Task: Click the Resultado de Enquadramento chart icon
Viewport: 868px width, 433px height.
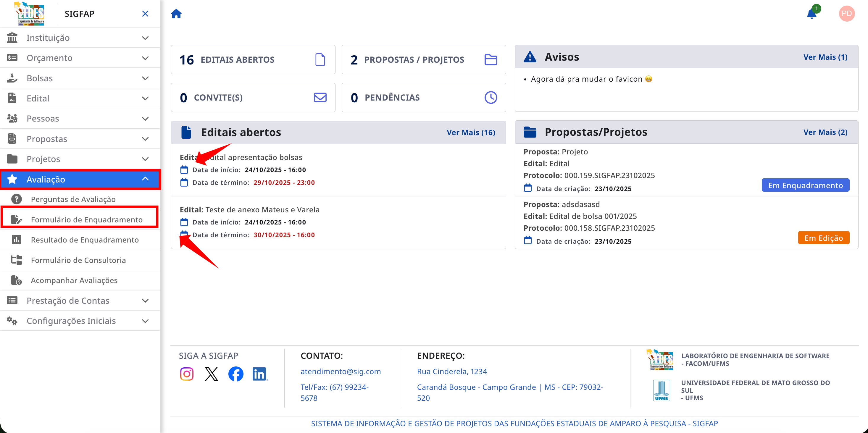Action: click(x=17, y=239)
